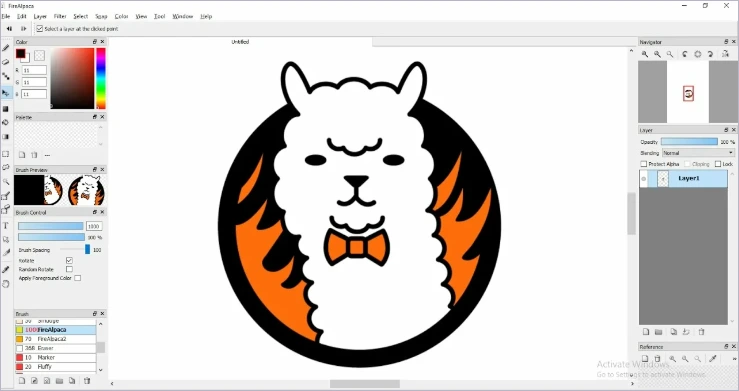
Task: Select the Marker brush
Action: click(x=56, y=358)
